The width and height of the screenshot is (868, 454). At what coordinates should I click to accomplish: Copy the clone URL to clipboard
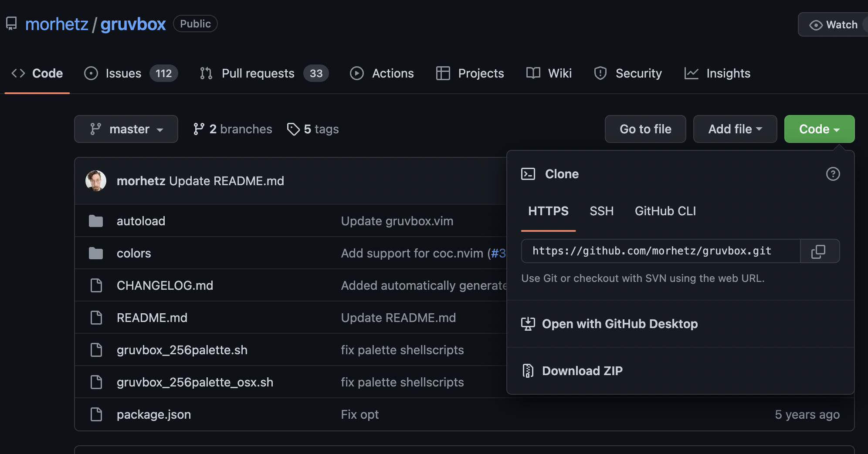(x=820, y=251)
